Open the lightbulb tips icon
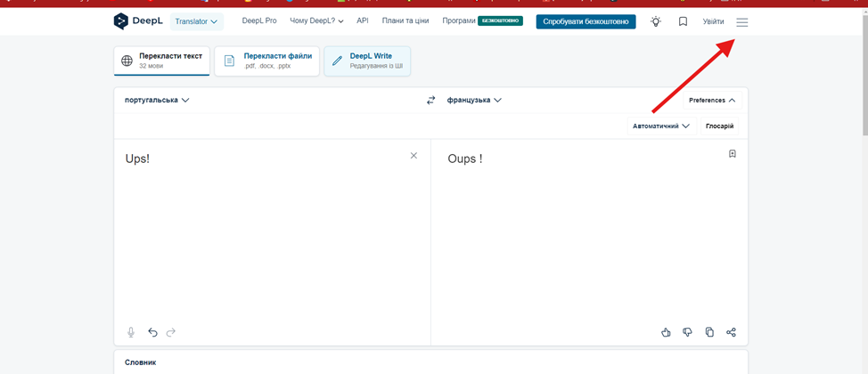Image resolution: width=868 pixels, height=374 pixels. click(656, 21)
